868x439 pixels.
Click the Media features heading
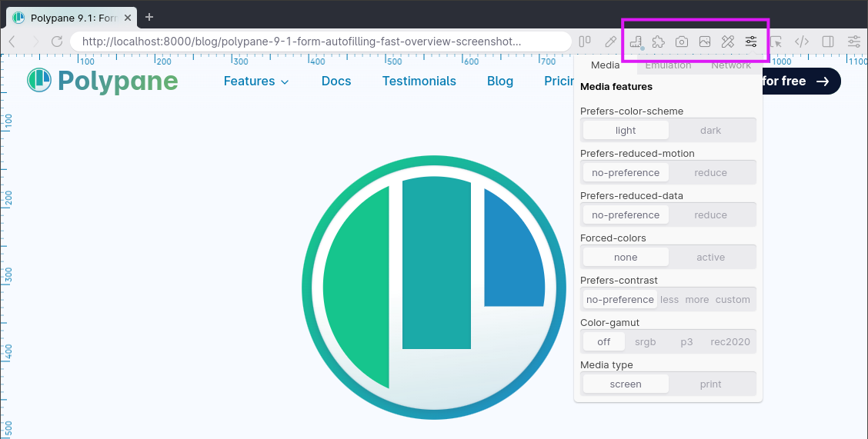[616, 87]
